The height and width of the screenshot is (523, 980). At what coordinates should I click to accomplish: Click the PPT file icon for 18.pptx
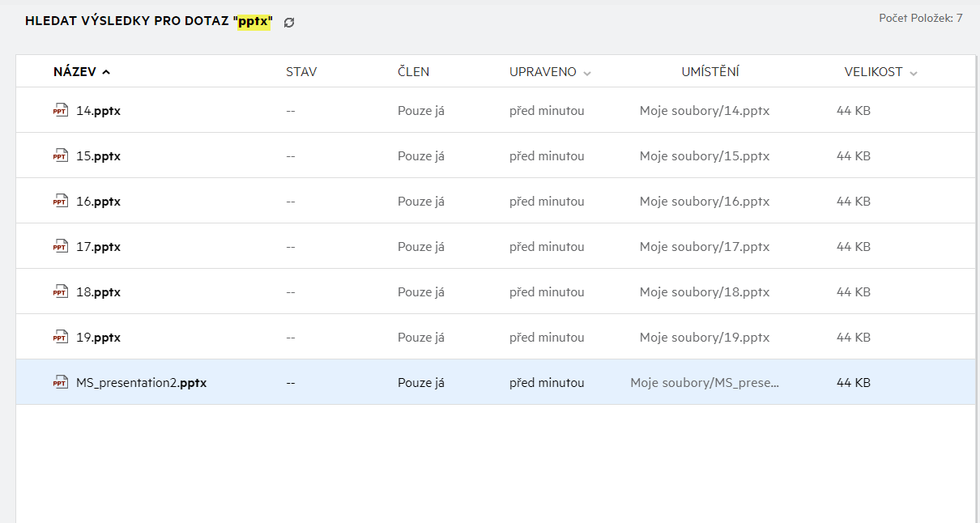tap(61, 291)
